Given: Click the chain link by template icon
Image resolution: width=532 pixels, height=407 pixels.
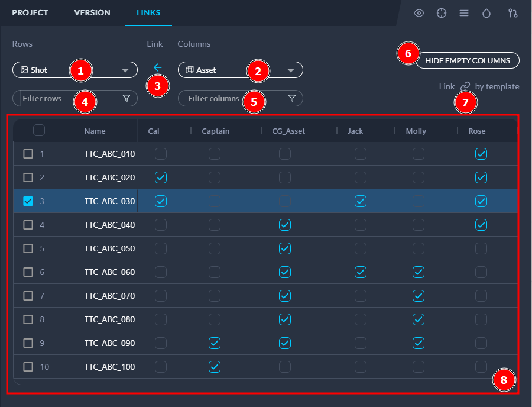Looking at the screenshot, I should click(465, 87).
